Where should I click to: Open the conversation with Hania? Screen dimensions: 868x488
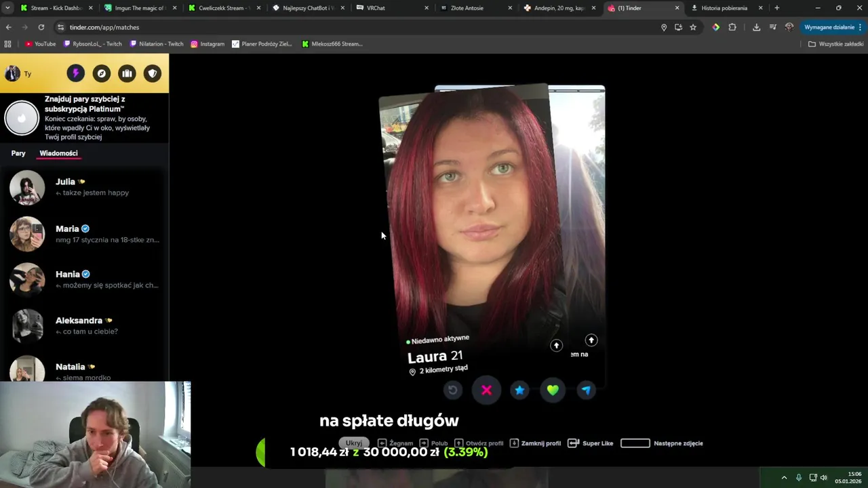point(84,279)
